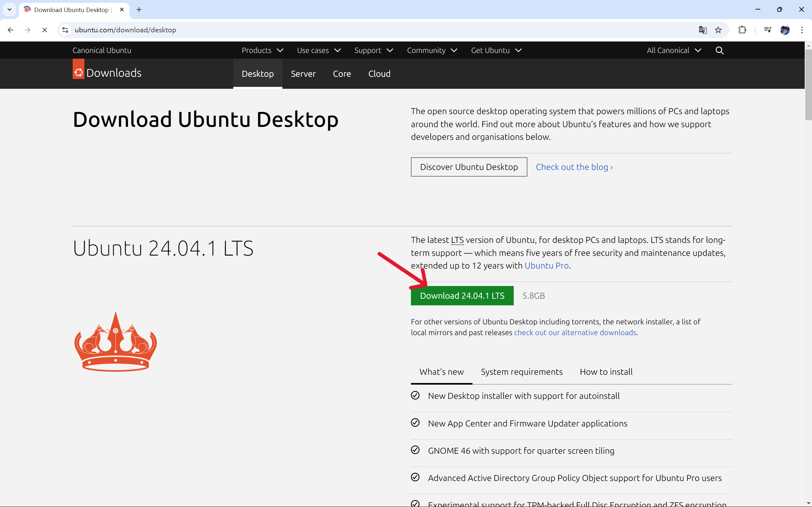812x507 pixels.
Task: Click the browser back arrow
Action: click(x=10, y=30)
